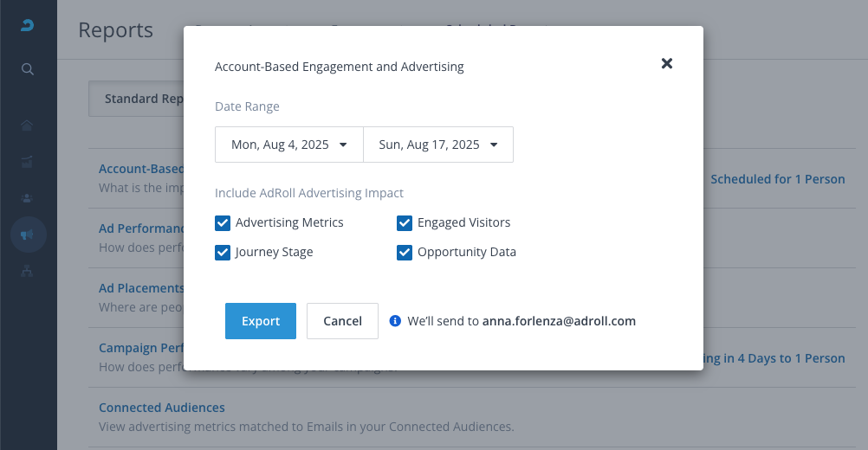Select the megaphone advertising sidebar icon
868x450 pixels.
coord(28,235)
